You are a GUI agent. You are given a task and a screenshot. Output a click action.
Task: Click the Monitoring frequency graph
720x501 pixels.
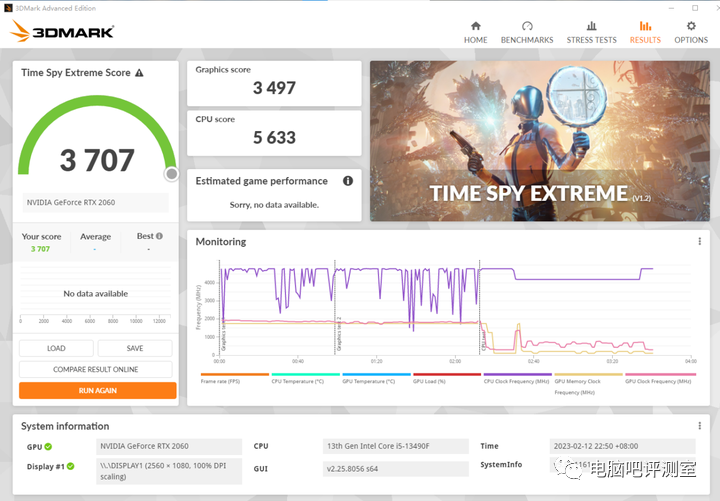[x=455, y=308]
